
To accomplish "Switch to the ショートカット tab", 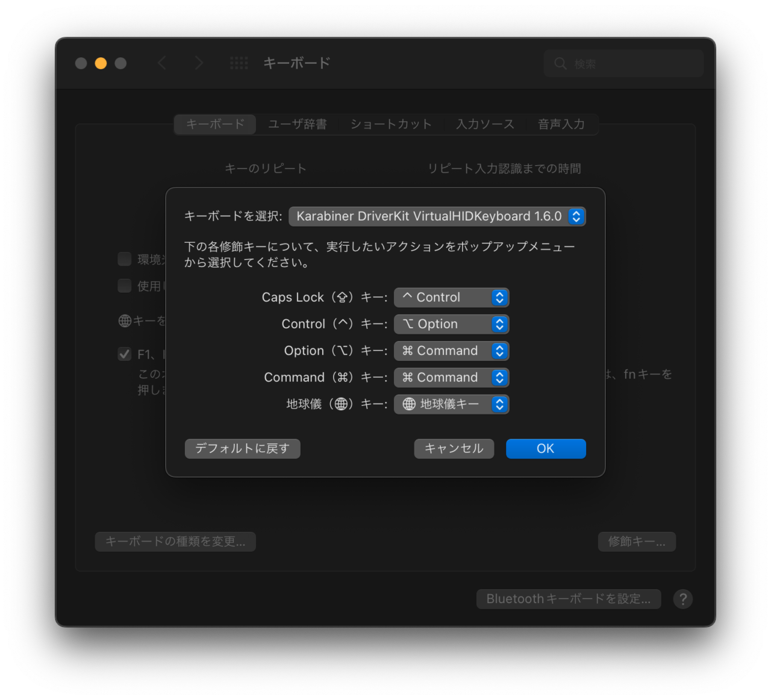I will click(x=392, y=124).
